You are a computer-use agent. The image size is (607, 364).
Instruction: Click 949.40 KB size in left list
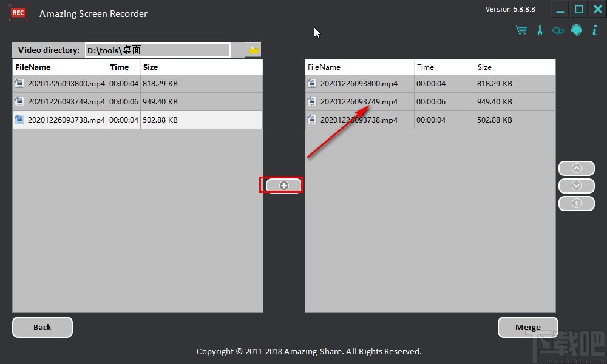pos(160,102)
